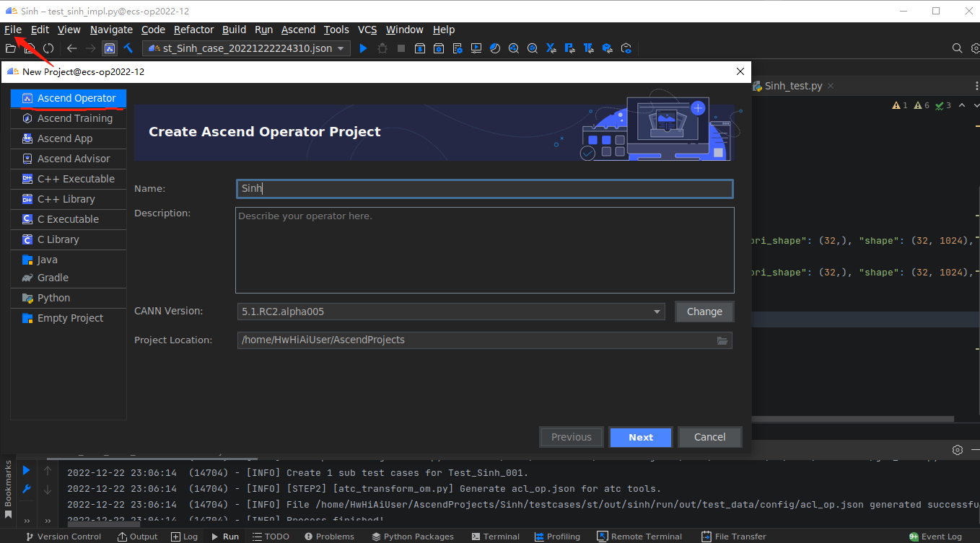
Task: Open the Python Packages tool window
Action: coord(413,537)
